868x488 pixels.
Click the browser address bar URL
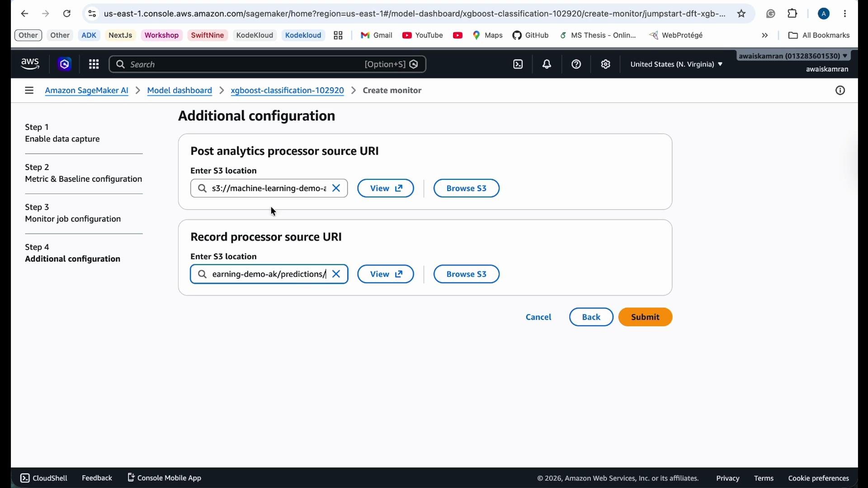coord(414,14)
